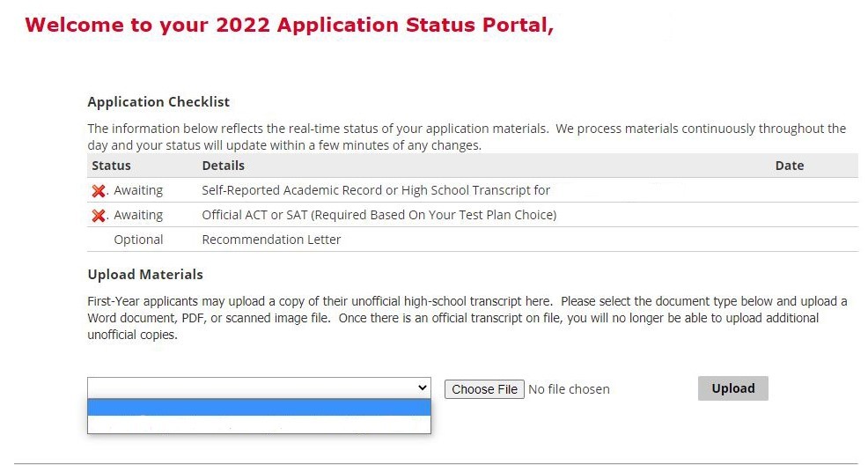
Task: Click the red X beside Self-Reported Academic Record
Action: pyautogui.click(x=99, y=190)
